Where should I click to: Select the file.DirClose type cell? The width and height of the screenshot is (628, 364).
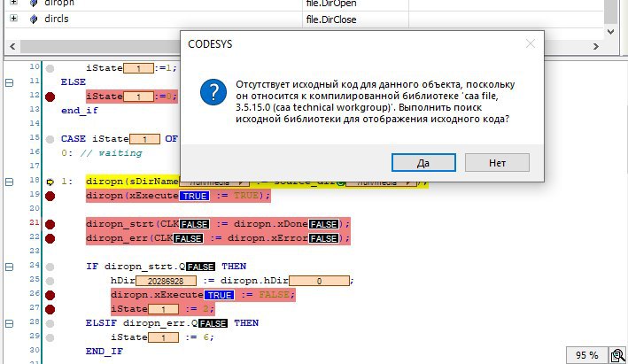pos(330,19)
